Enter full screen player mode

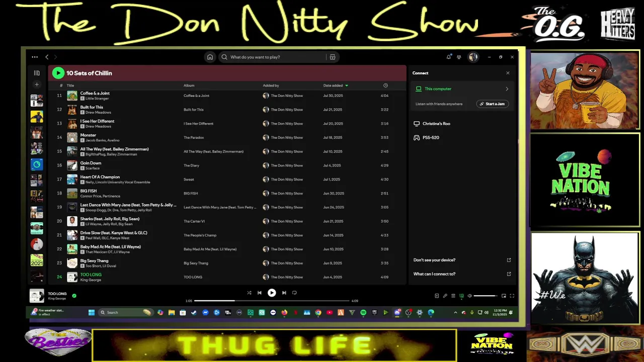click(x=512, y=296)
